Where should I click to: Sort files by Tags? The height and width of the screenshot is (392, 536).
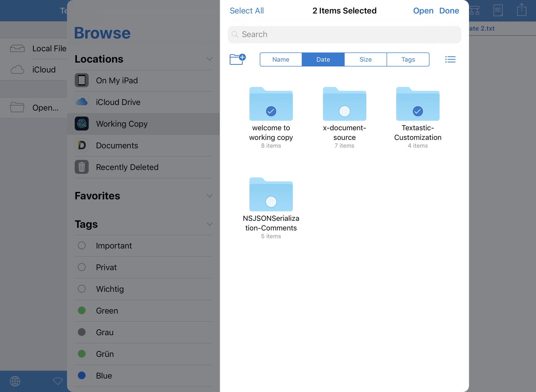coord(408,59)
